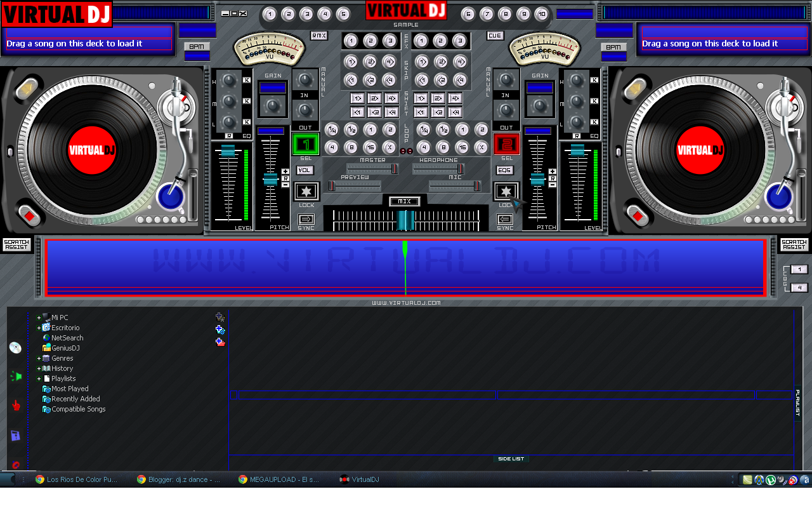
Task: Expand the Escritorio tree node
Action: (39, 328)
